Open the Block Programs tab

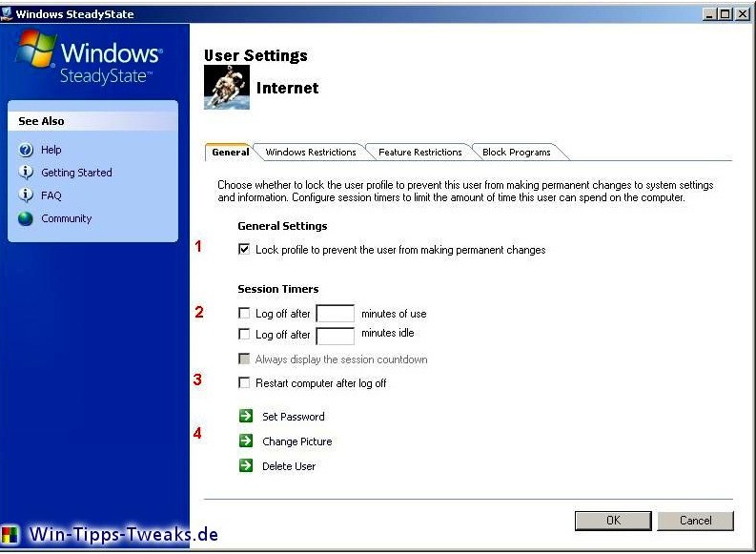(517, 152)
